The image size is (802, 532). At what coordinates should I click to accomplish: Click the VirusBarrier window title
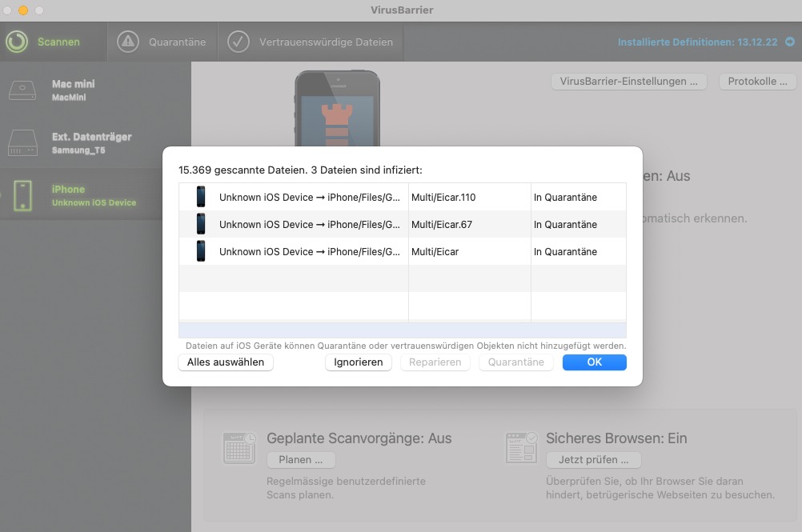coord(402,10)
